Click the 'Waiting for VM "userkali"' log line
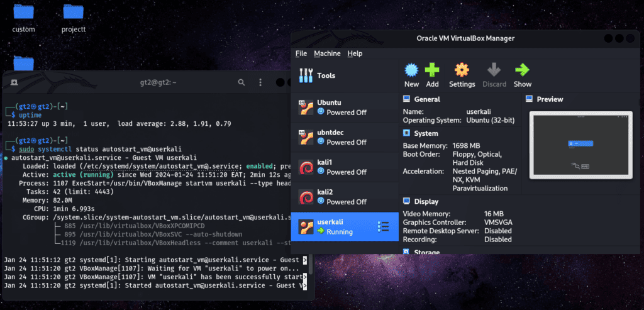The width and height of the screenshot is (644, 310). (152, 268)
